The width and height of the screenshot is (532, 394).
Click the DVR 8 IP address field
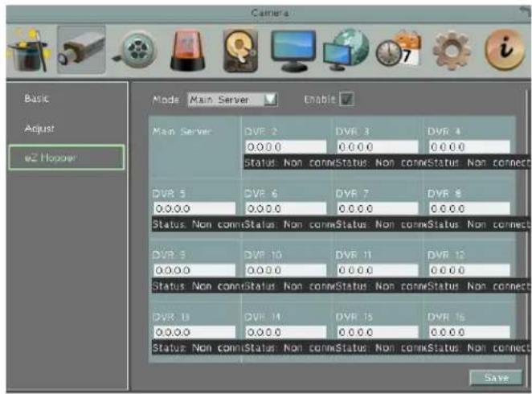point(469,208)
